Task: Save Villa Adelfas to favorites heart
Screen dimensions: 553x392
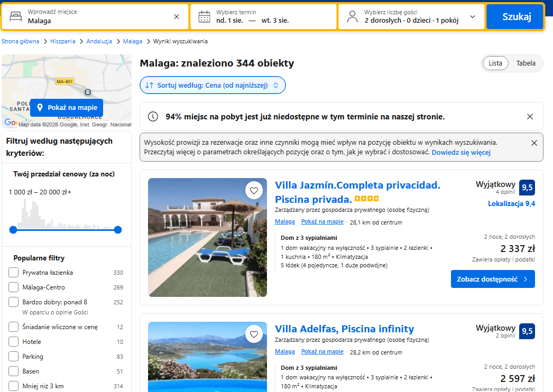Action: tap(254, 334)
